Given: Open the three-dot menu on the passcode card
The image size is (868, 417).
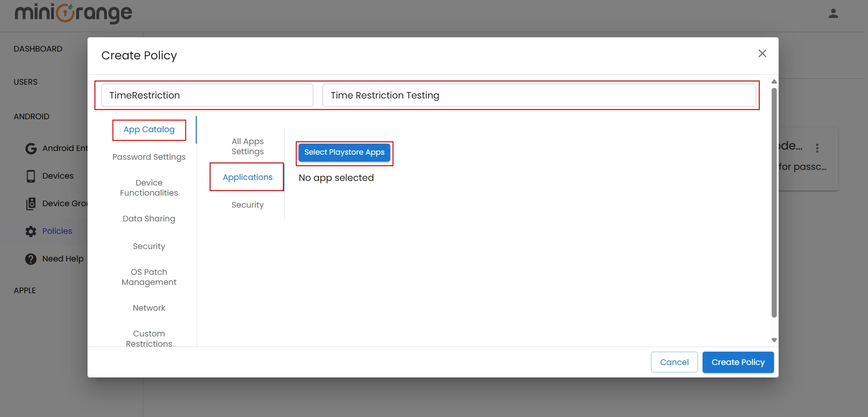Looking at the screenshot, I should click(x=818, y=148).
